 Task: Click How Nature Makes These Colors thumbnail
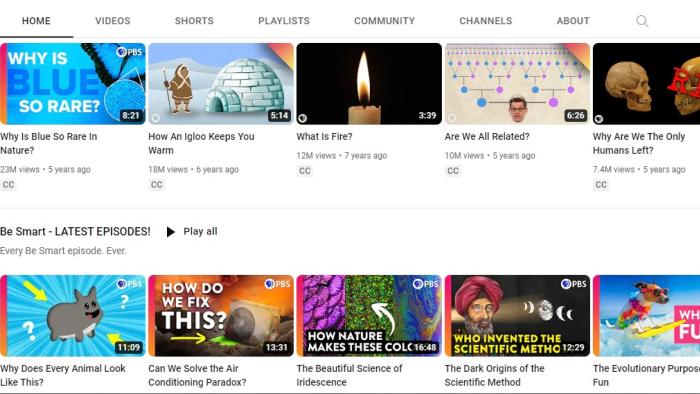coord(369,316)
